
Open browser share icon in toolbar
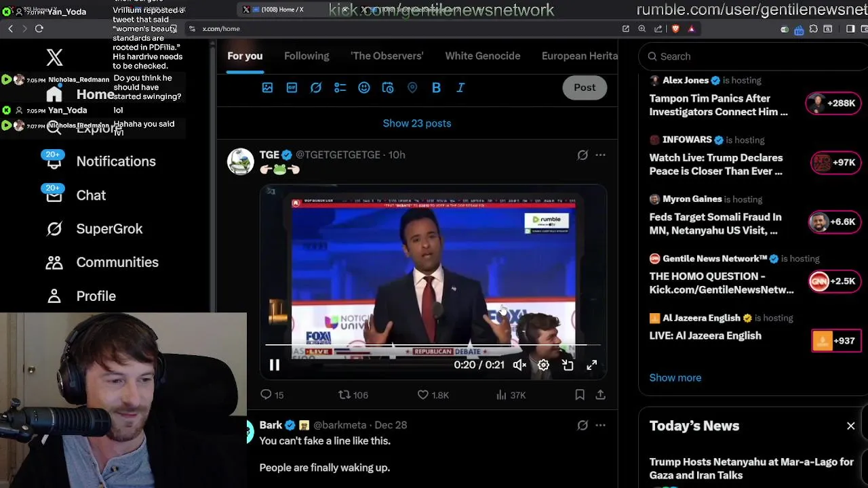coord(658,28)
